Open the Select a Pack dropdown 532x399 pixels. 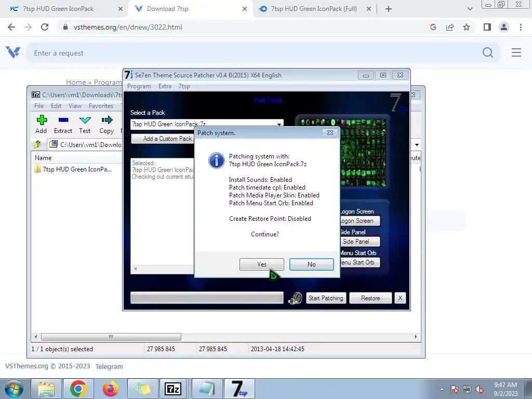pos(279,124)
